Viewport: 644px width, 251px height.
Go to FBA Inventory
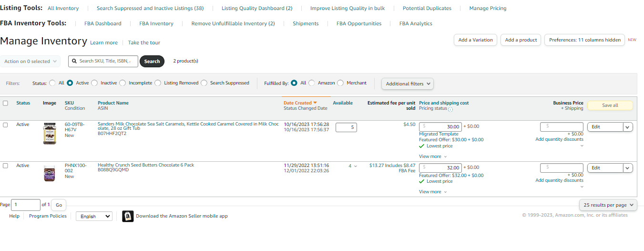tap(156, 23)
